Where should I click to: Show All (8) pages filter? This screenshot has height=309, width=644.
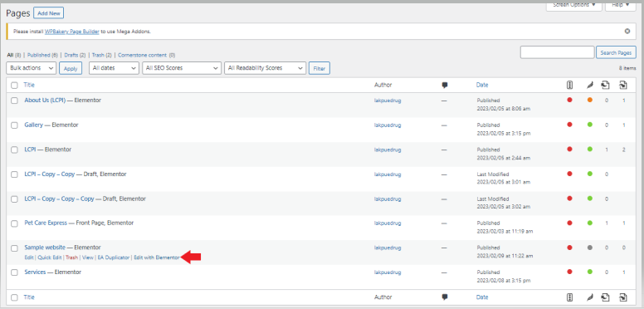point(14,55)
